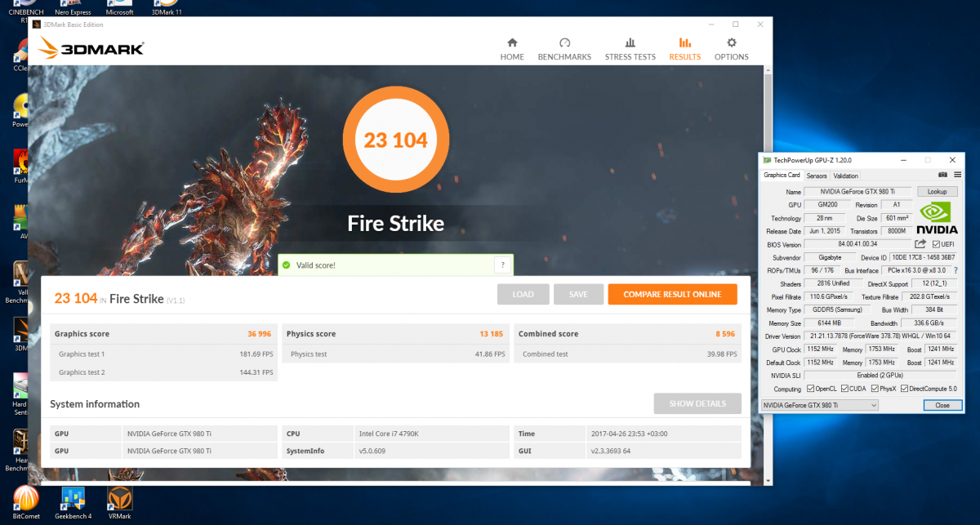Open the Hard Disk Sentinel desktop shortcut

pos(20,394)
